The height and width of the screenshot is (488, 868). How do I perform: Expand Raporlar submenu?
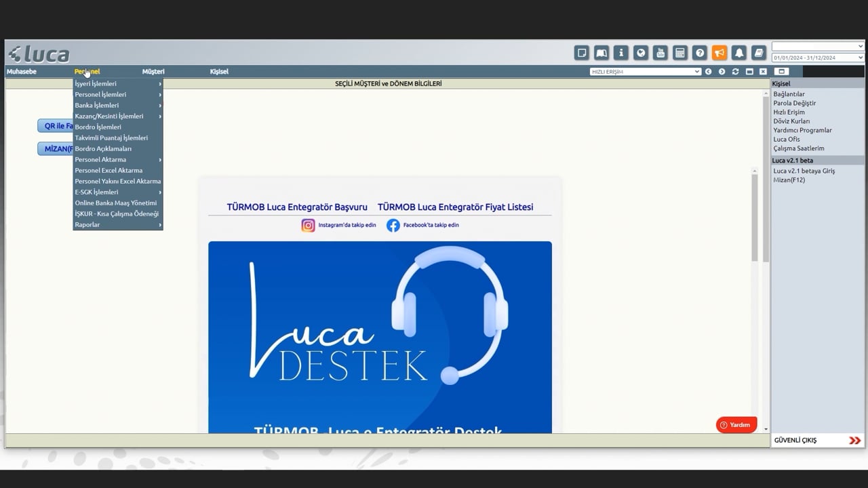(118, 224)
